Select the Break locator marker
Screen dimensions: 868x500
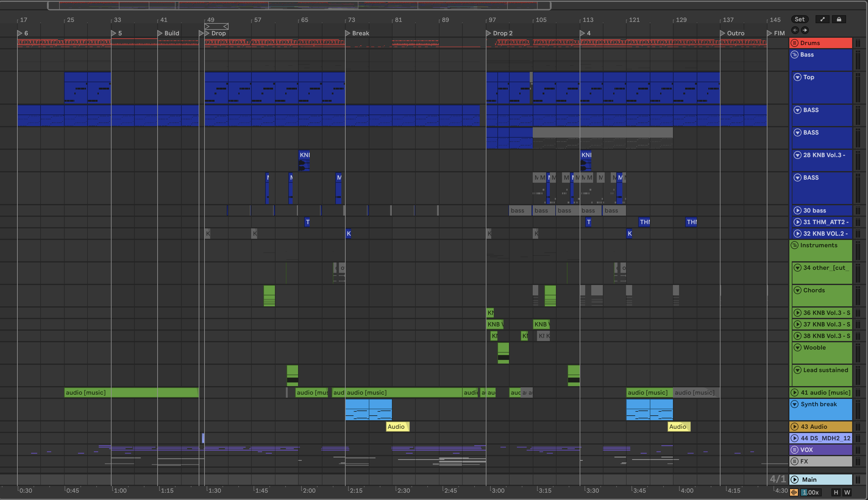pyautogui.click(x=347, y=33)
